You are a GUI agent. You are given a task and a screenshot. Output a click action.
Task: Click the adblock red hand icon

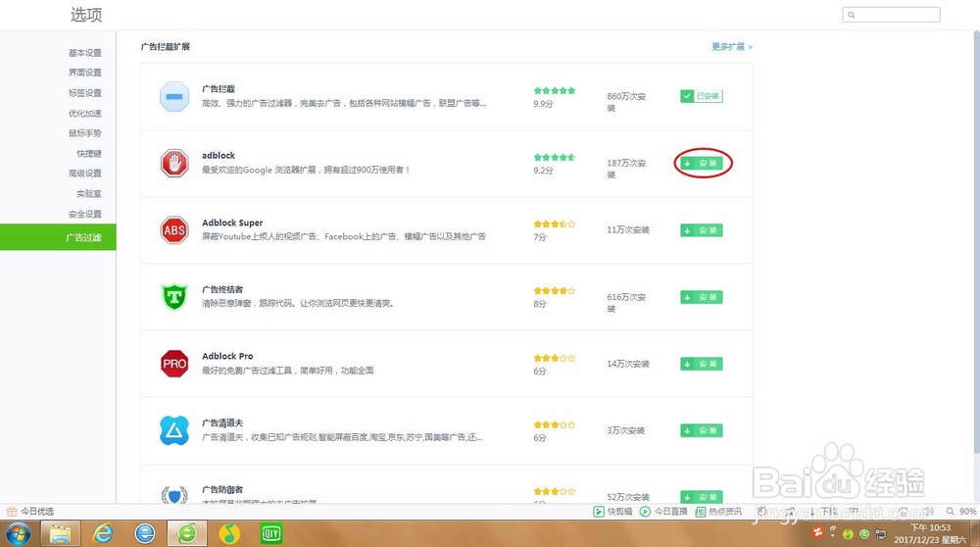tap(174, 163)
